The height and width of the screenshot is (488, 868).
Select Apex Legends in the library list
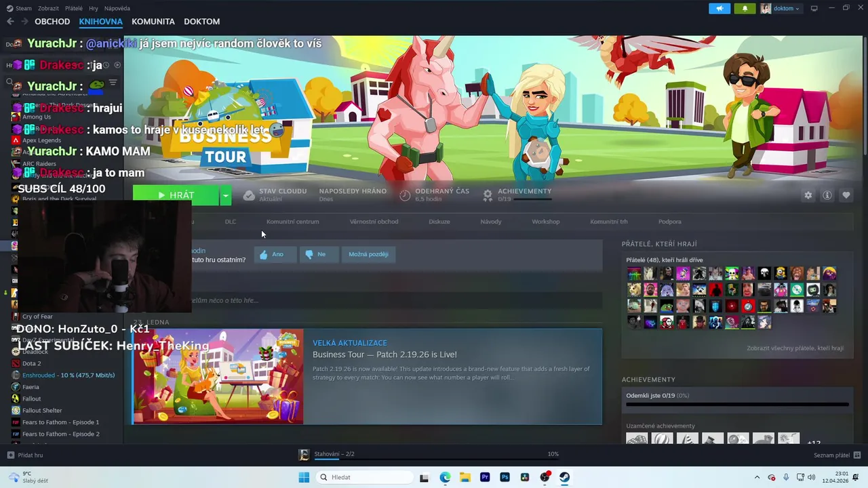click(x=41, y=140)
